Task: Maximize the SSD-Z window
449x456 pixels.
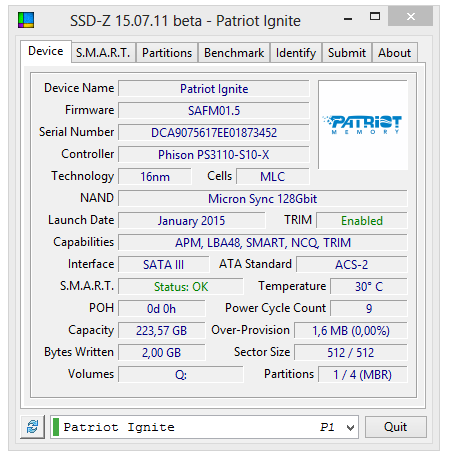Action: point(375,16)
